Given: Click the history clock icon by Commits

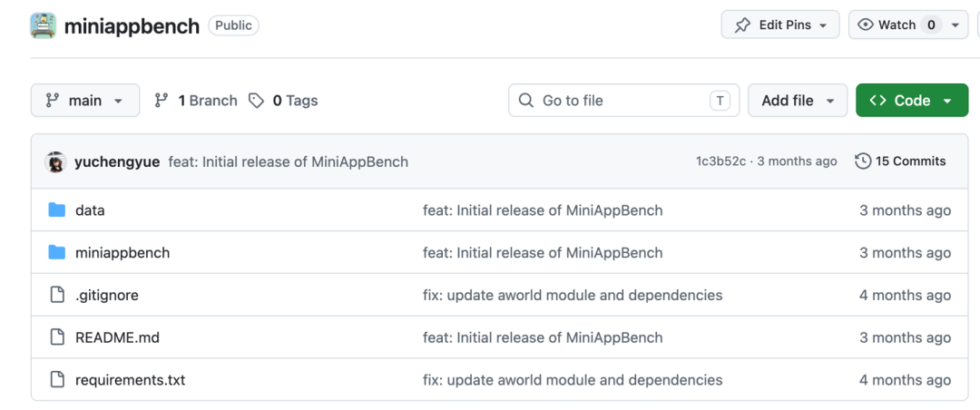Looking at the screenshot, I should [x=863, y=161].
